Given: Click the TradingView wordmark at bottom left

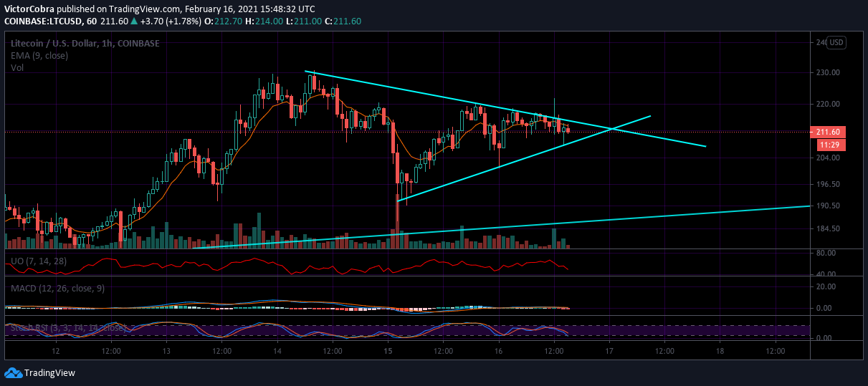Looking at the screenshot, I should tap(49, 373).
